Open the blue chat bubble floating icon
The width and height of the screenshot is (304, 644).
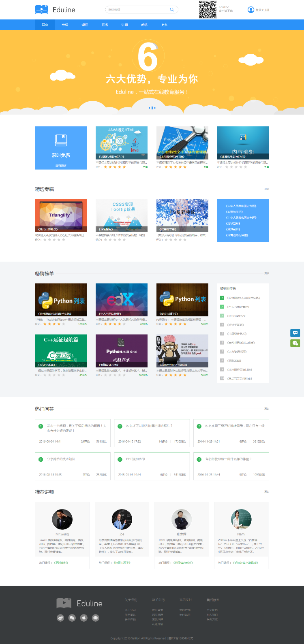click(x=295, y=333)
